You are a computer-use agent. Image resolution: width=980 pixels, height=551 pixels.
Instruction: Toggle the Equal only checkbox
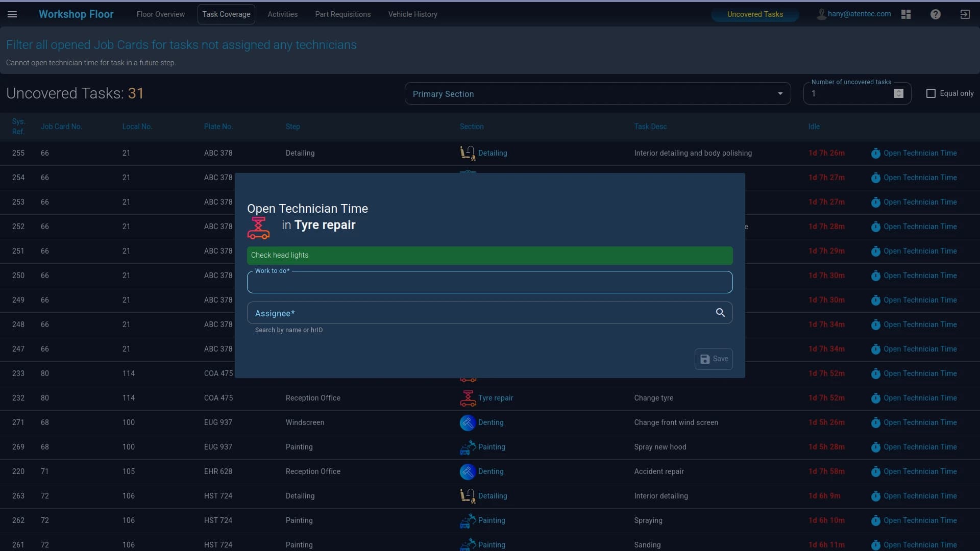[931, 93]
